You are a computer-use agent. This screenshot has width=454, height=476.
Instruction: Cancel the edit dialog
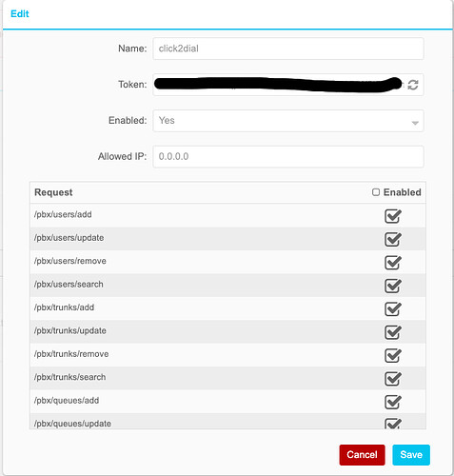pos(362,455)
